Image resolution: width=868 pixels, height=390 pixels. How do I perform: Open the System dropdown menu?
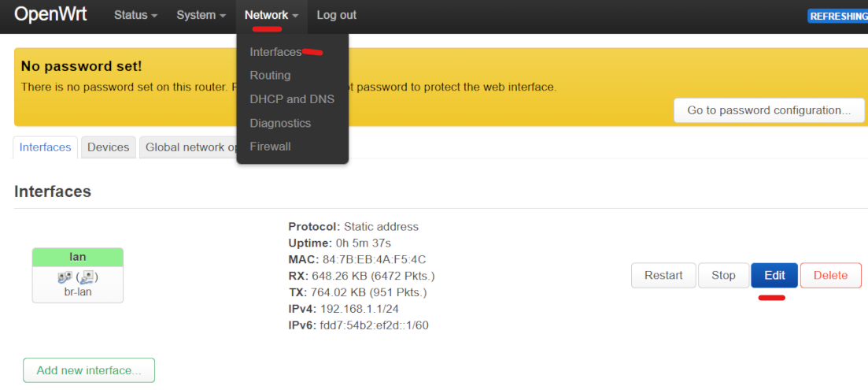tap(201, 16)
